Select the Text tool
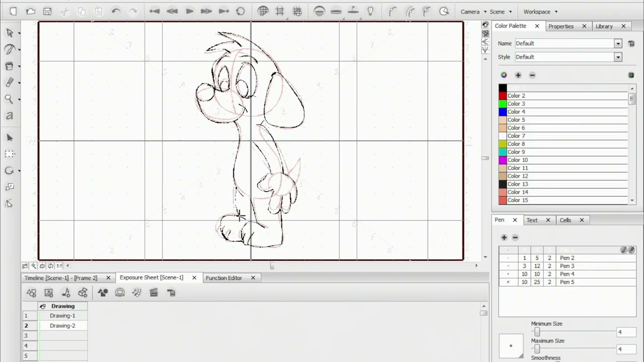644x362 pixels. (x=9, y=116)
